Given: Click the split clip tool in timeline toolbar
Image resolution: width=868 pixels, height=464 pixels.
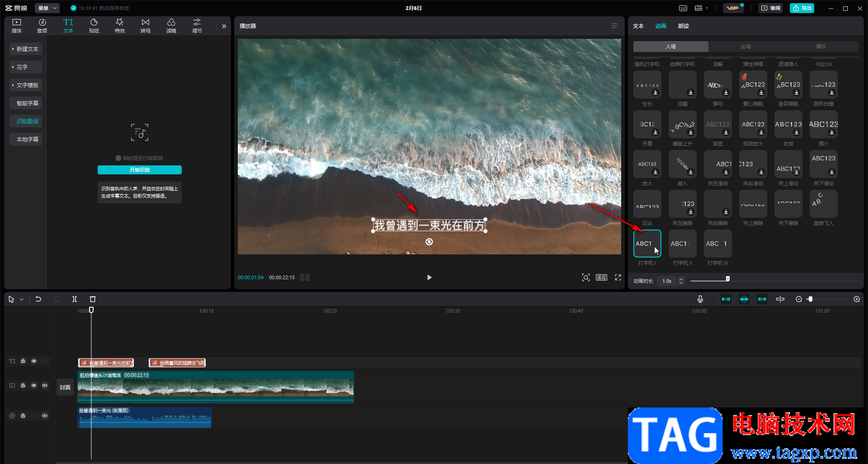Looking at the screenshot, I should coord(75,299).
